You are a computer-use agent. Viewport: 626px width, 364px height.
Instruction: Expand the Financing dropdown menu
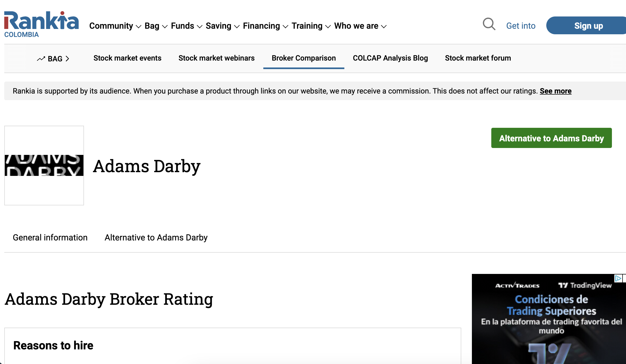point(265,26)
